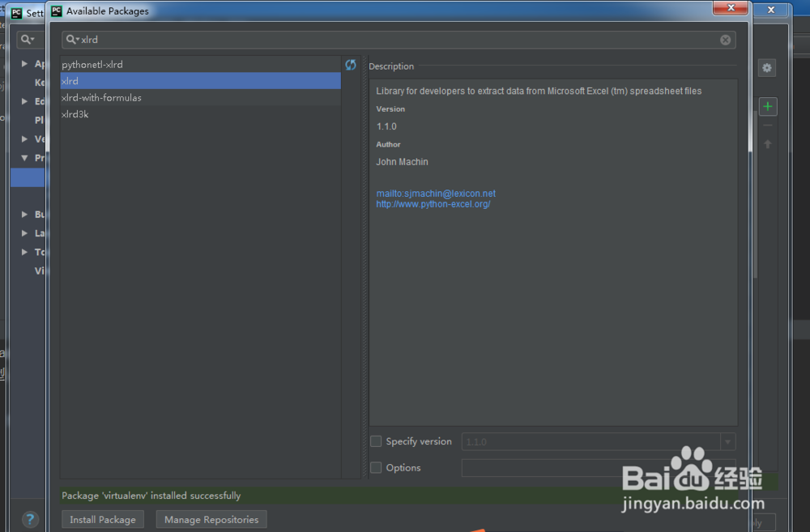810x532 pixels.
Task: Open the mailto:sjmachin@lexicon.net link
Action: (436, 194)
